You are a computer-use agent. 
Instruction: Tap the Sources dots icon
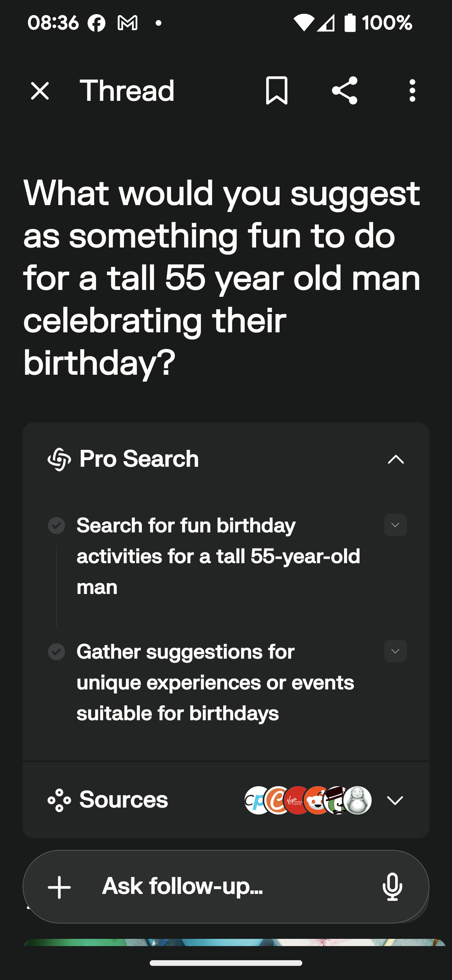pos(59,800)
